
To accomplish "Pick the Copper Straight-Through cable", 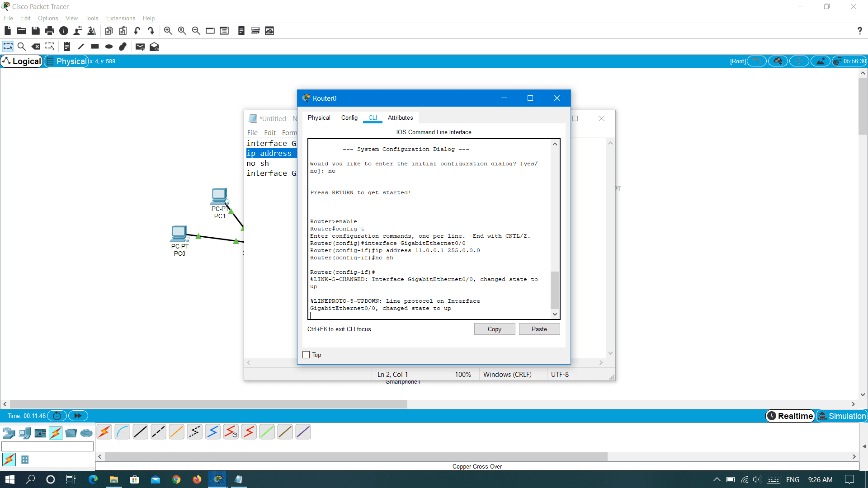I will click(x=141, y=432).
